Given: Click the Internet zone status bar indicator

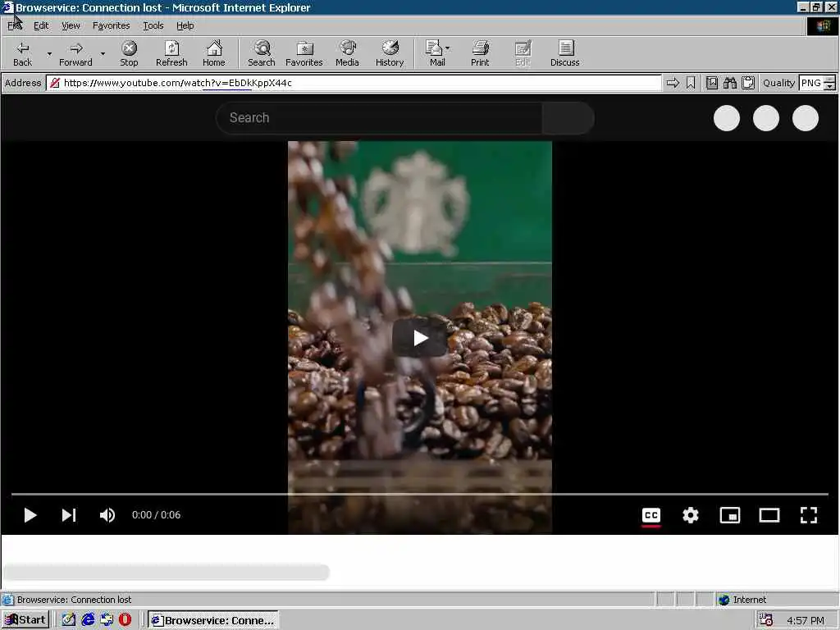Looking at the screenshot, I should [x=742, y=600].
